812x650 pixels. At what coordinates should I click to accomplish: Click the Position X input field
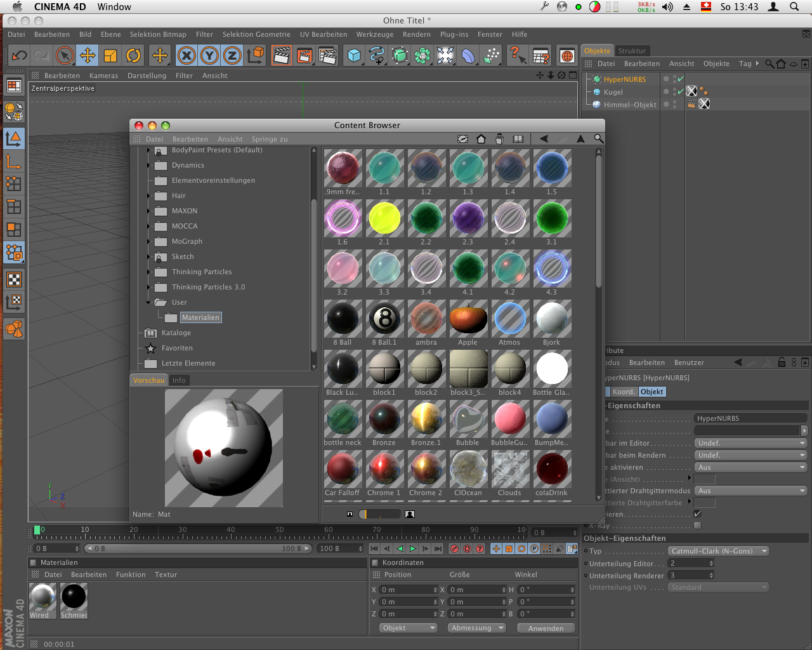(x=409, y=590)
